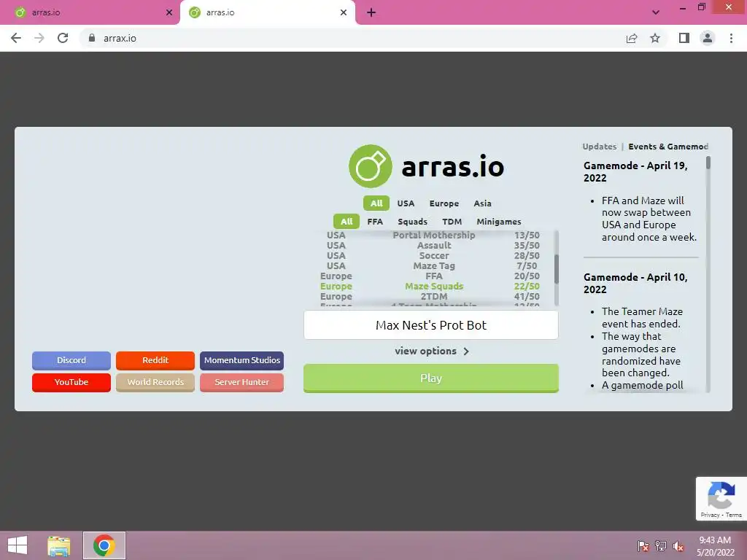Click the arras.io green logo
Image resolution: width=747 pixels, height=560 pixels.
point(370,166)
